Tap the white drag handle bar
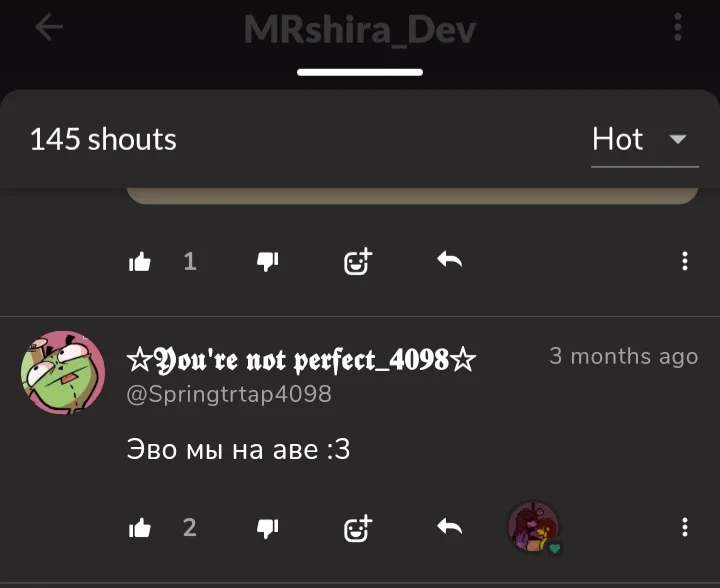Image resolution: width=720 pixels, height=588 pixels. point(360,72)
